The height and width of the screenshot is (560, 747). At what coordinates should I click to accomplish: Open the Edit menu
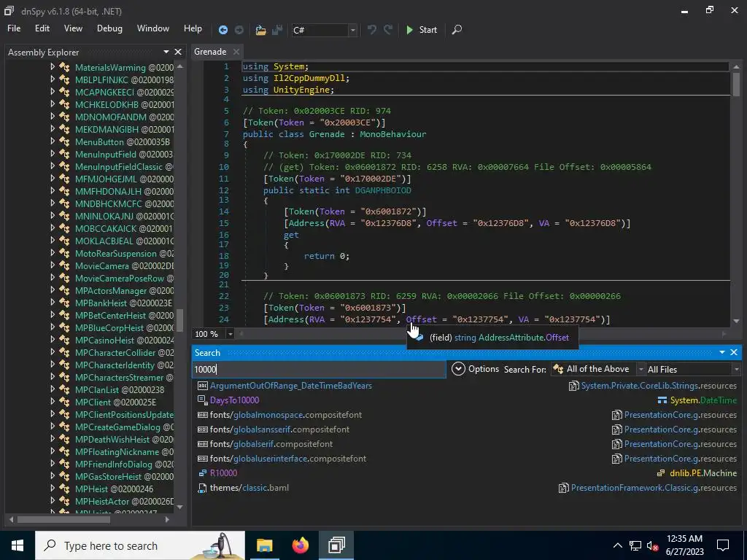tap(42, 28)
